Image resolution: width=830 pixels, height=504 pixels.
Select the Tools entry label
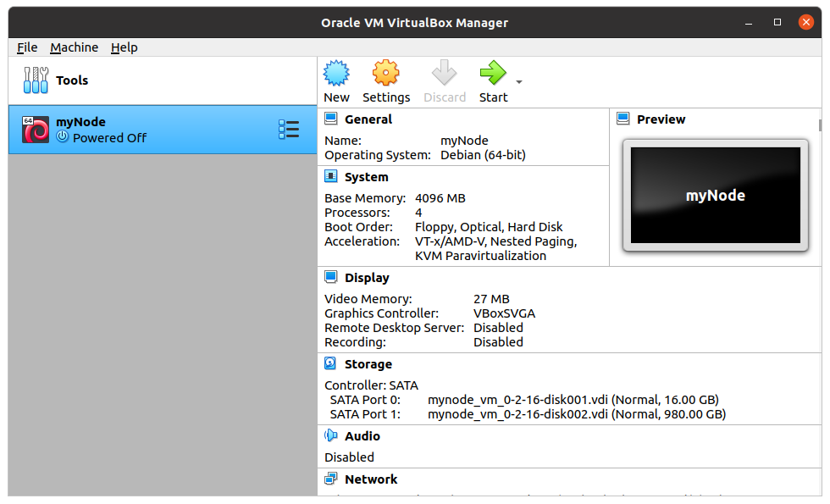point(72,80)
